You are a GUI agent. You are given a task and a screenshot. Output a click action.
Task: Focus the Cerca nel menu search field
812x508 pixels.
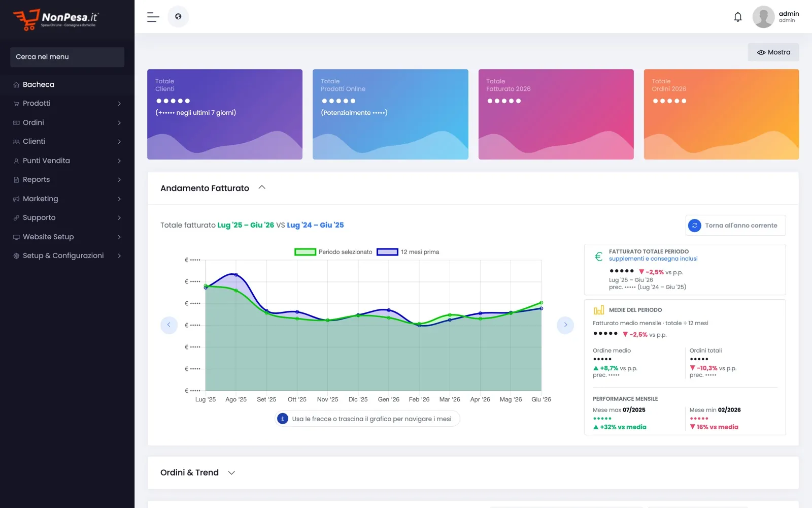pos(67,57)
